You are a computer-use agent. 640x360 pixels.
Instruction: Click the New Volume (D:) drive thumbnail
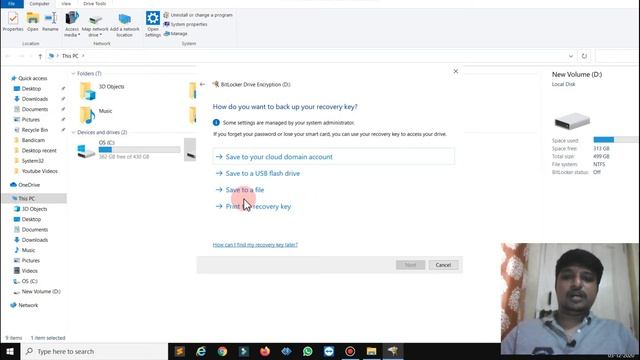[572, 121]
